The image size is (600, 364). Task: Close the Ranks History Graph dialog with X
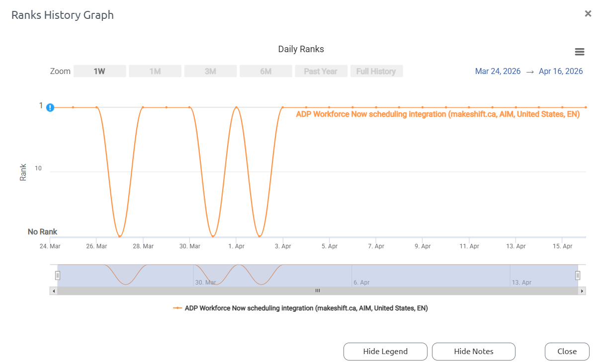click(588, 14)
